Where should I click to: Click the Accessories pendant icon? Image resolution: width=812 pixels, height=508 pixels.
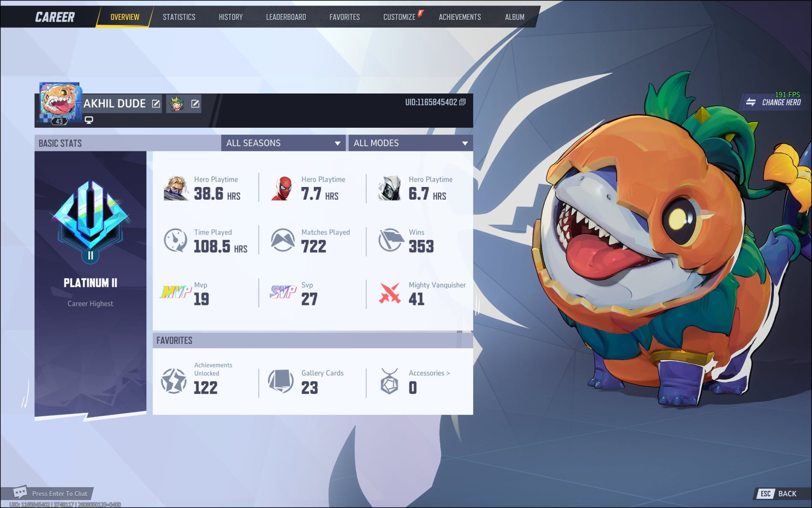click(389, 381)
